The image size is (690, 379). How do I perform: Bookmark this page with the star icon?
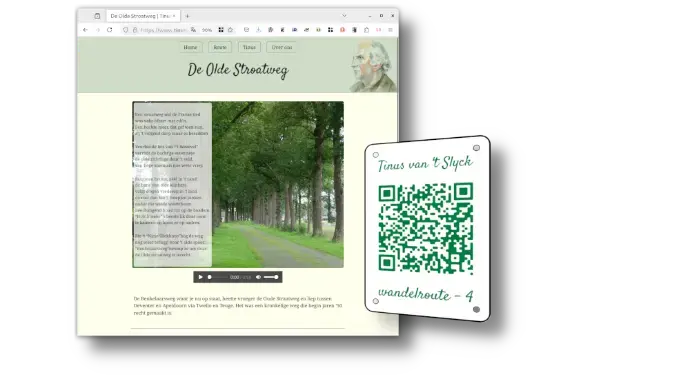coord(230,30)
